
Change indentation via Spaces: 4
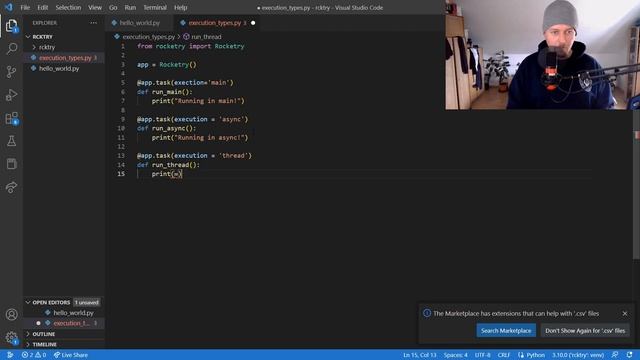pos(456,355)
